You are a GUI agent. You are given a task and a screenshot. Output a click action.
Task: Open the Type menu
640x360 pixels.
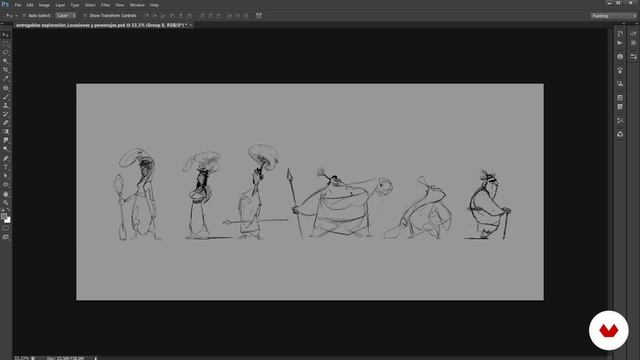[75, 5]
